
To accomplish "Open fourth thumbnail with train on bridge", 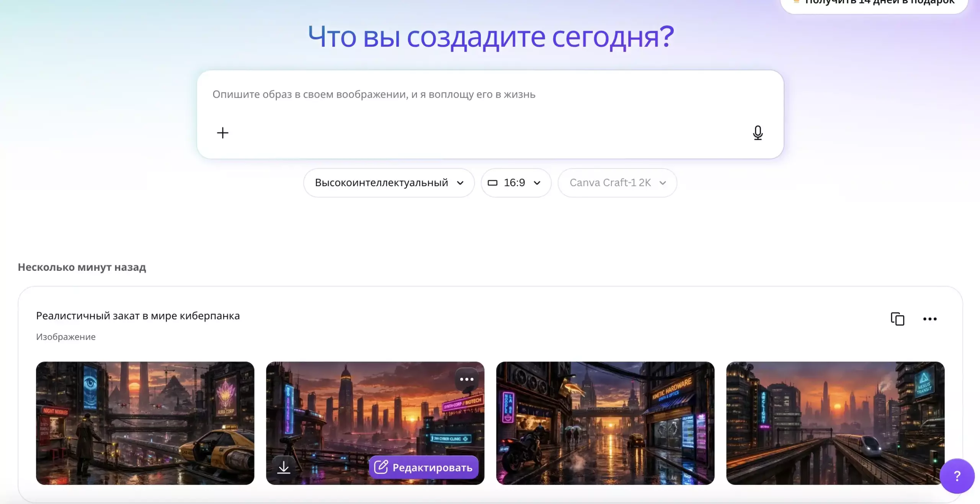I will click(835, 423).
